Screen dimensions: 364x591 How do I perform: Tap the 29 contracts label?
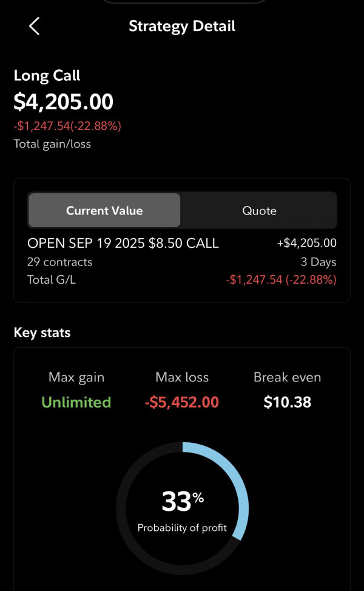pyautogui.click(x=59, y=262)
